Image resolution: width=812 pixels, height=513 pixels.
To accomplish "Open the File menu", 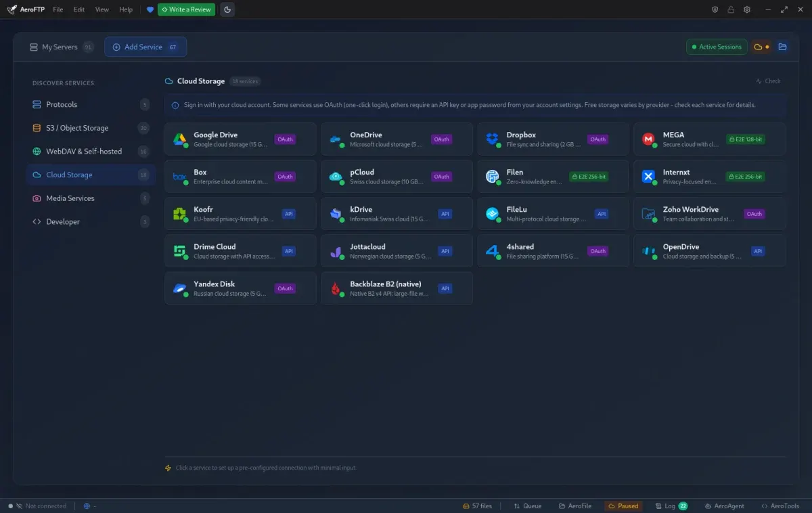I will pyautogui.click(x=58, y=9).
